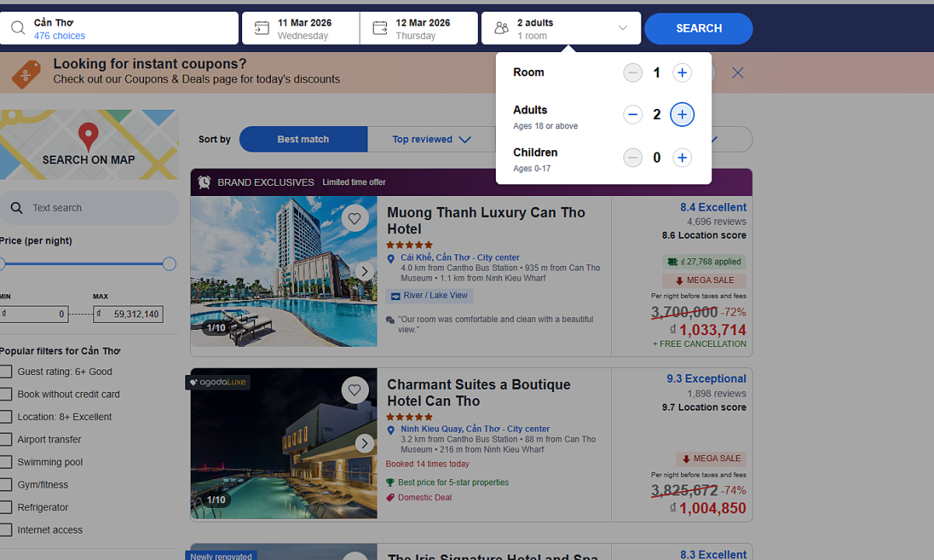934x560 pixels.
Task: Check the Swimming pool filter
Action: 6,462
